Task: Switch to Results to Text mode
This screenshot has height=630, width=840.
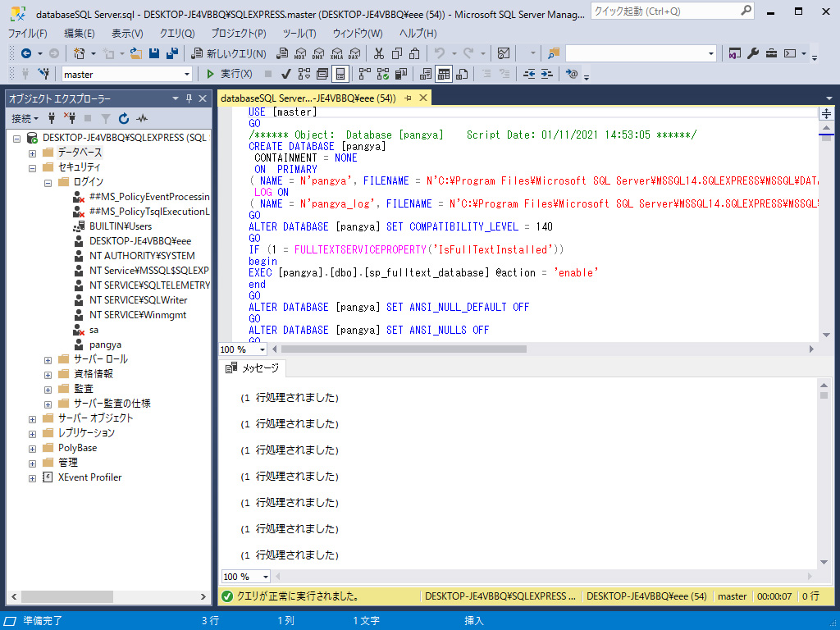Action: tap(426, 74)
